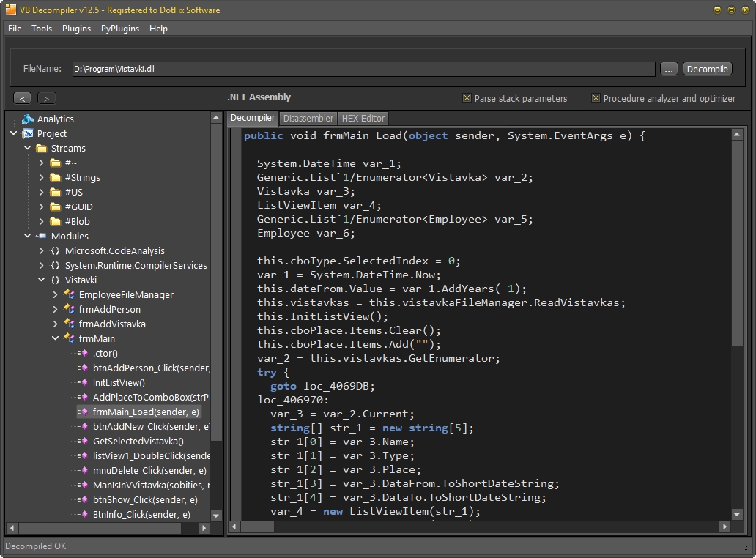756x558 pixels.
Task: Click the Streams folder icon
Action: [42, 148]
